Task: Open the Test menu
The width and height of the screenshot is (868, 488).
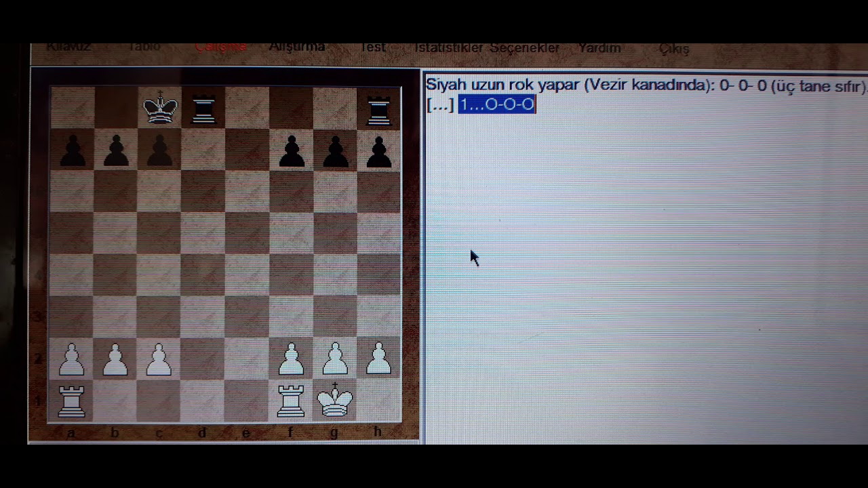Action: point(372,47)
